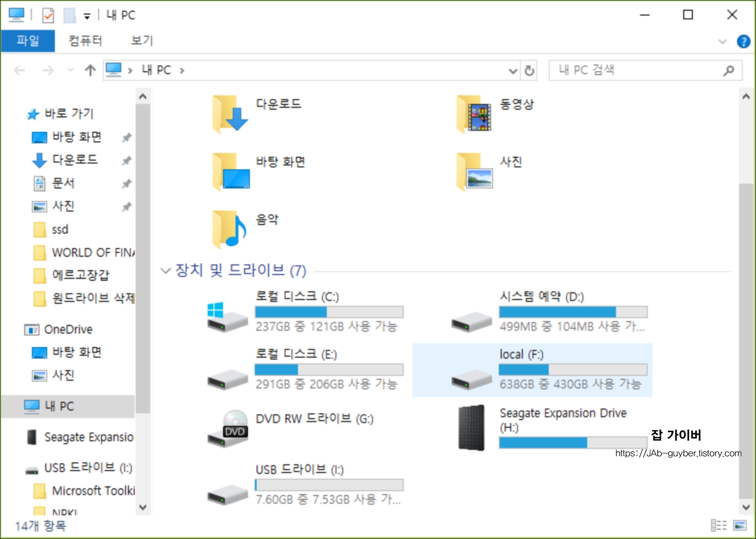Expand the ribbon with the chevron
Screen dimensions: 756x539
point(722,41)
